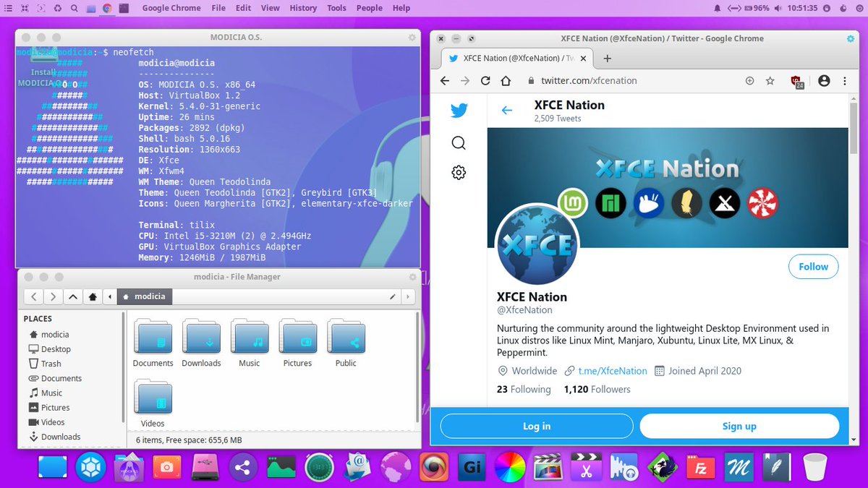Open the History menu in the top bar
868x488 pixels.
(x=303, y=8)
